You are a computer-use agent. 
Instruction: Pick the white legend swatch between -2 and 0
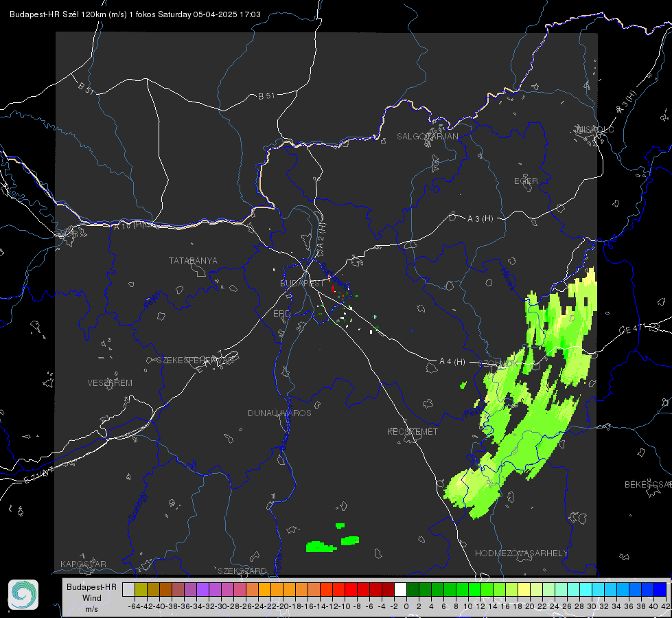pyautogui.click(x=400, y=590)
